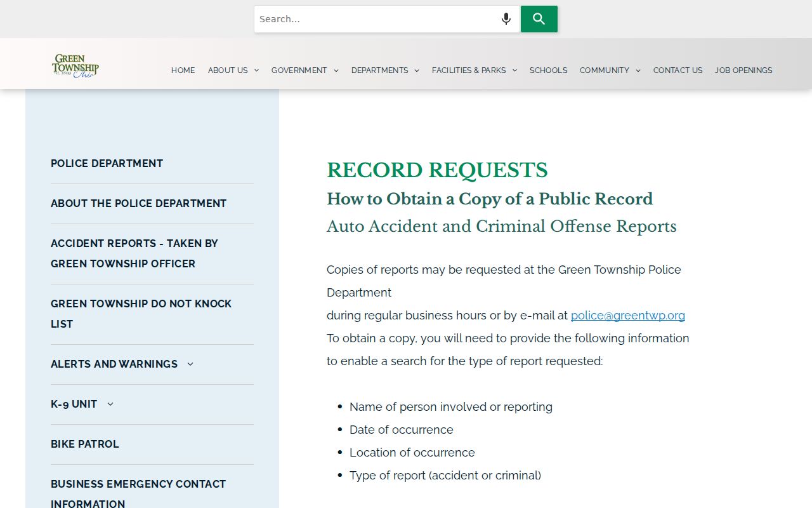The width and height of the screenshot is (812, 508).
Task: Click the police@greentwp.org email link
Action: [x=628, y=315]
